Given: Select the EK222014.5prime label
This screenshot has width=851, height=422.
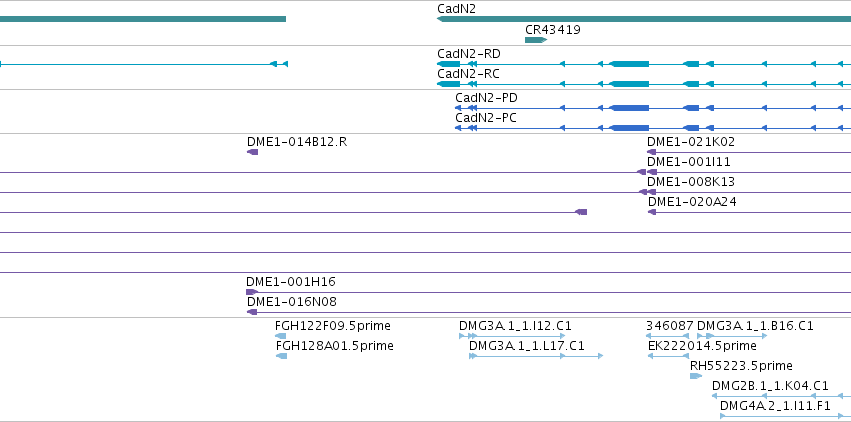Looking at the screenshot, I should tap(702, 346).
